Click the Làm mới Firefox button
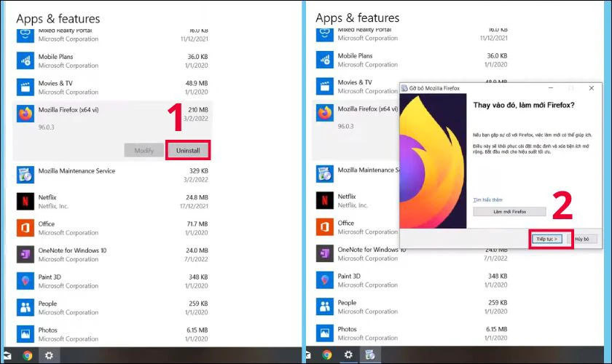This screenshot has height=364, width=612. [509, 211]
